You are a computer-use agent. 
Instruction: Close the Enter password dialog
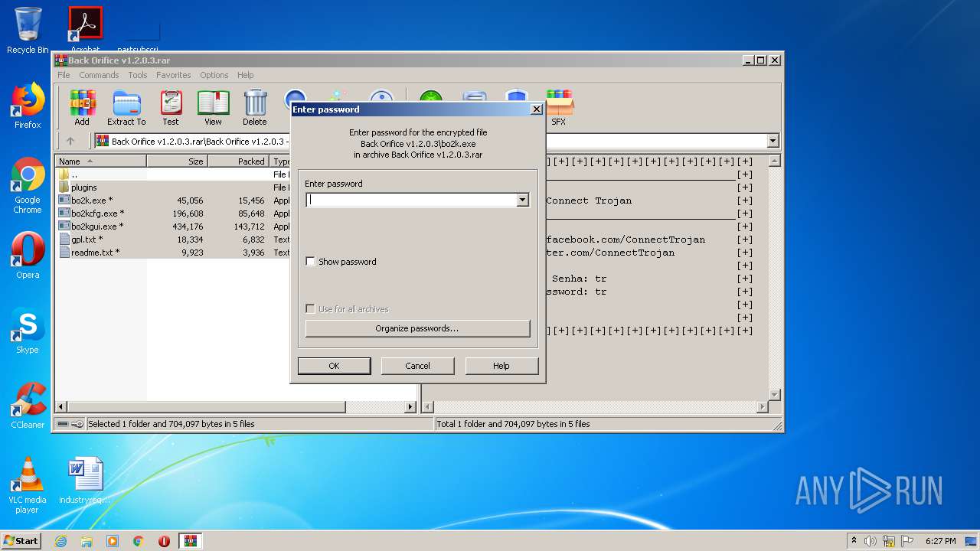[537, 109]
